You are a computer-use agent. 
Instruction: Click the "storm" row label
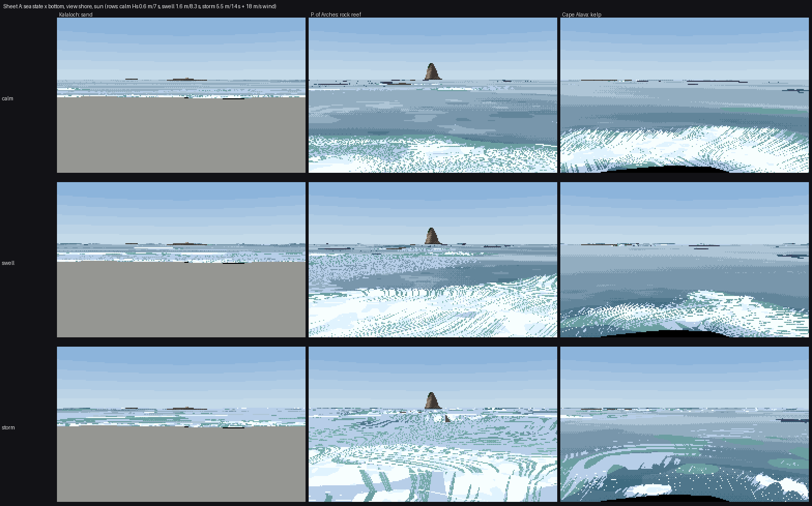coord(8,427)
